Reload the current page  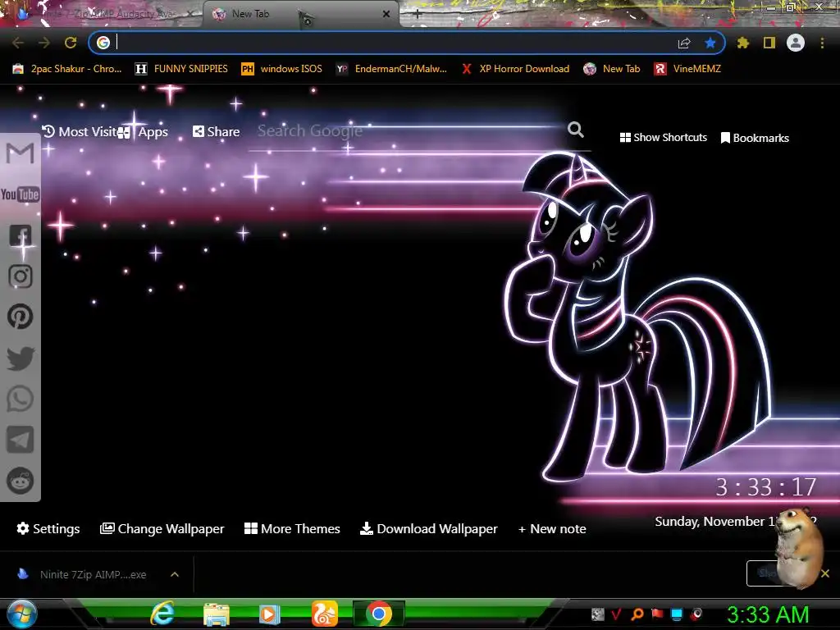click(x=71, y=43)
